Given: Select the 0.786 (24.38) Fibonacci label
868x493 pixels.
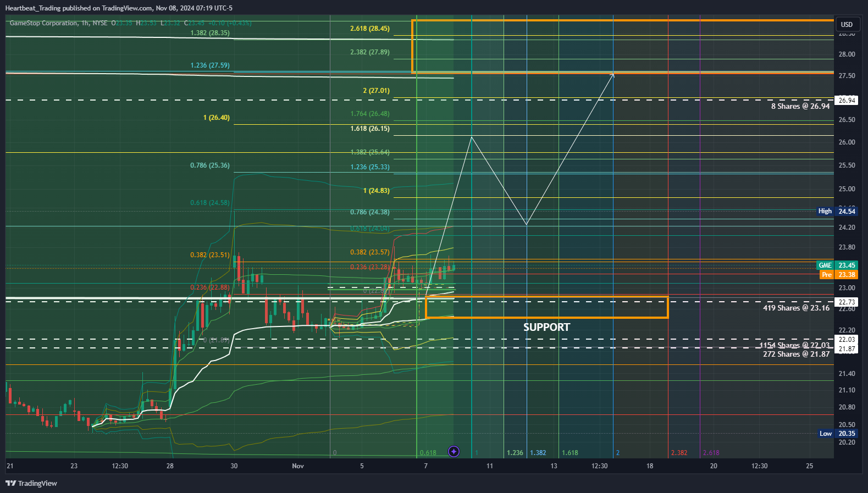Looking at the screenshot, I should [370, 212].
